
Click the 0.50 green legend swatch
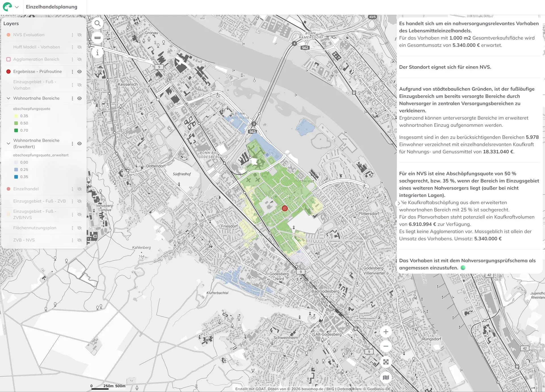[x=16, y=123]
